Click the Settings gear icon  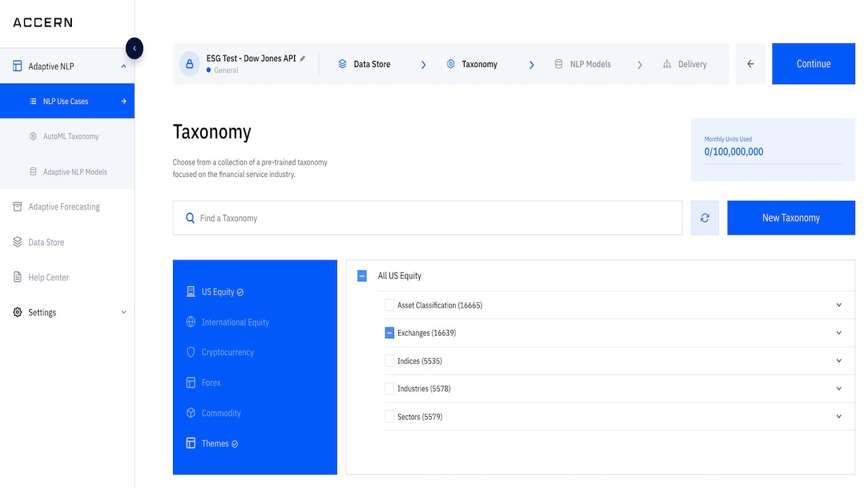18,312
